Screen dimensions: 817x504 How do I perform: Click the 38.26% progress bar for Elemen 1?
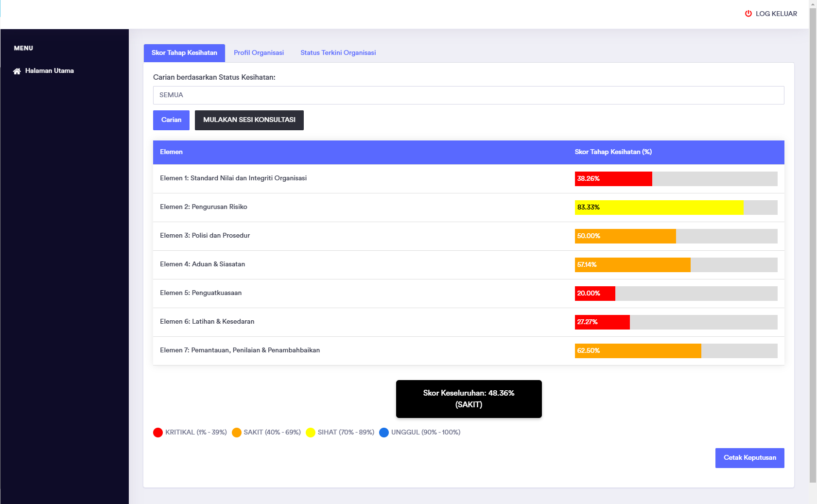pyautogui.click(x=613, y=179)
